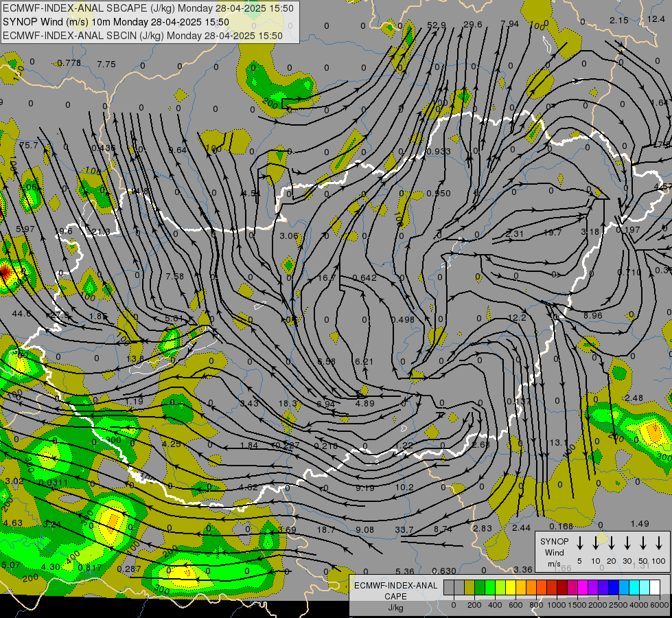Select the map value 0.642
This screenshot has height=618, width=672.
click(364, 277)
